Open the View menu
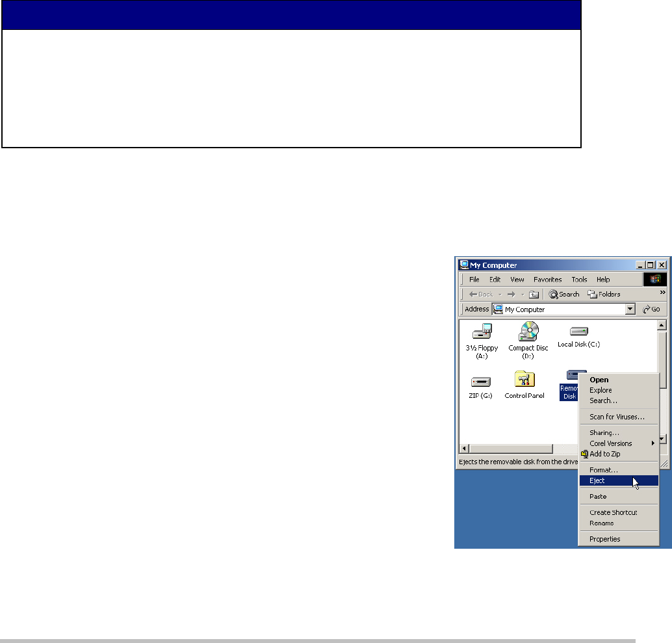This screenshot has height=643, width=672. [517, 280]
